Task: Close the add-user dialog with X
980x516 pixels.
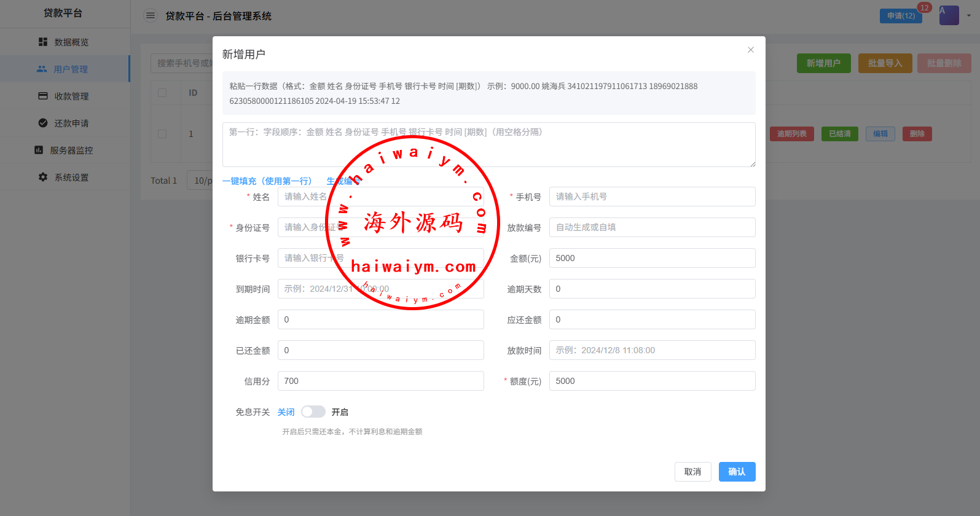Action: click(x=750, y=50)
